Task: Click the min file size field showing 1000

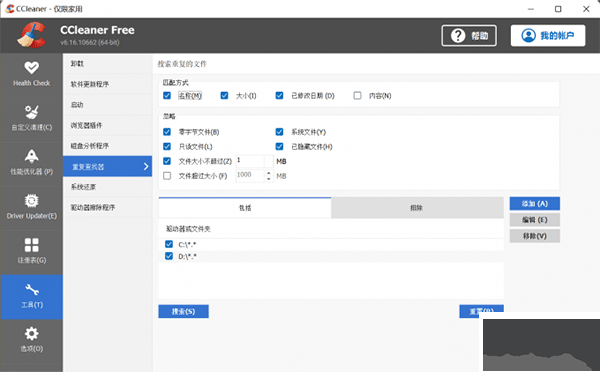Action: coord(250,176)
